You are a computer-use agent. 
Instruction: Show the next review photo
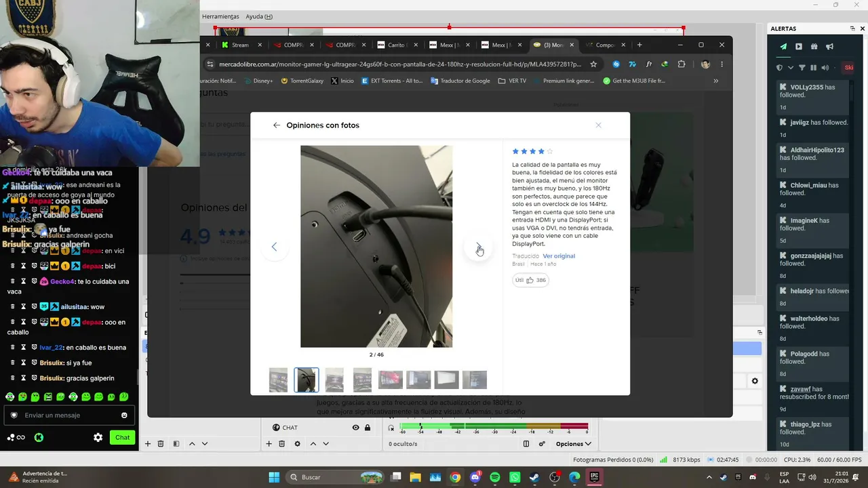(x=479, y=247)
